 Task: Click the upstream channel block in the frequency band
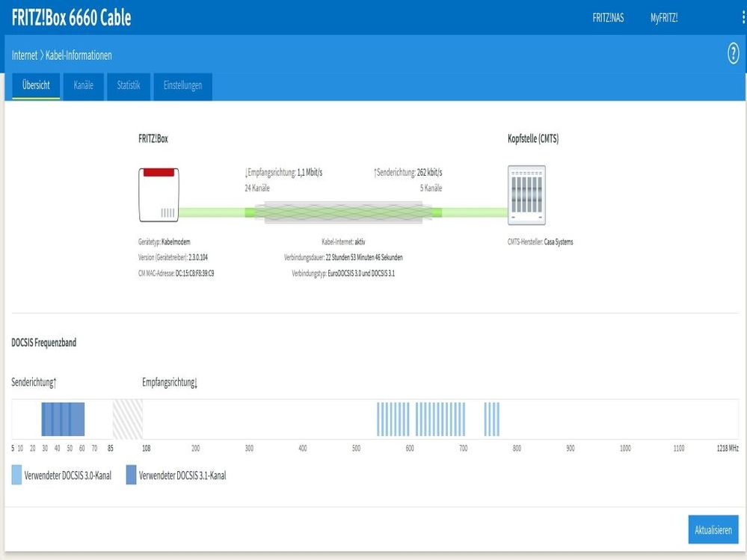coord(63,419)
